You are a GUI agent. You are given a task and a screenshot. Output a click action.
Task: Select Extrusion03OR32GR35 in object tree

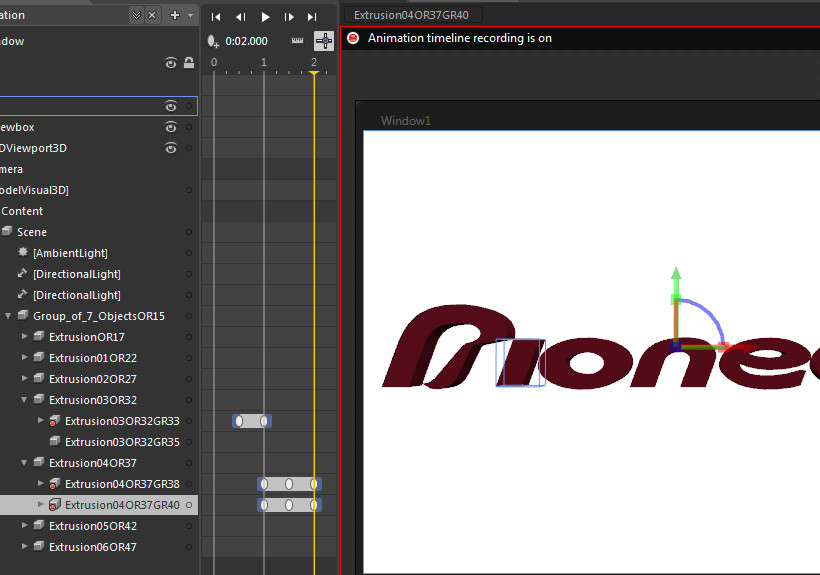pos(122,442)
